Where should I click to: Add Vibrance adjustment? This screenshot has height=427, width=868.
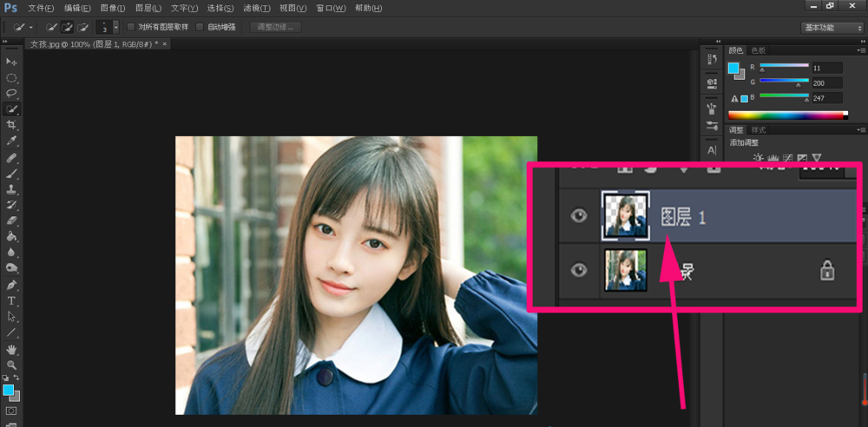[x=817, y=158]
